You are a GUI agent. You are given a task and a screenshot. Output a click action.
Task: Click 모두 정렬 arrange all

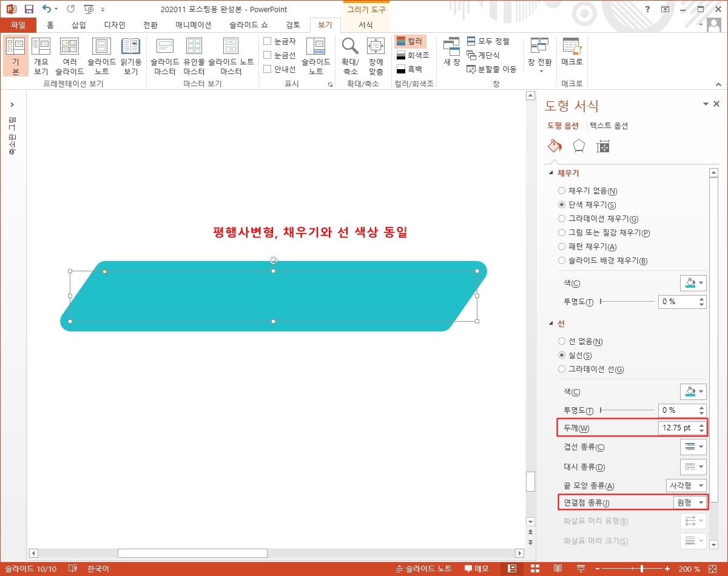488,41
